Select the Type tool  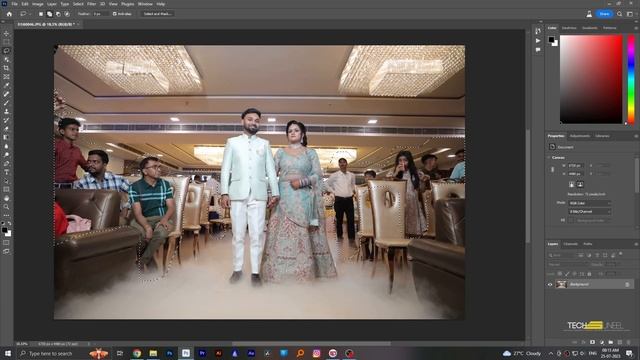[x=6, y=172]
